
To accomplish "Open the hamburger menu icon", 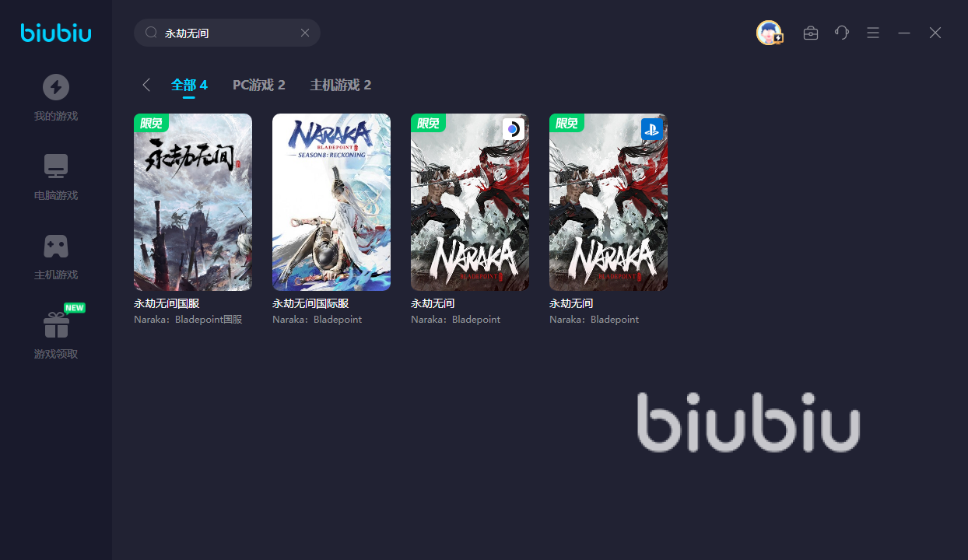I will click(873, 33).
